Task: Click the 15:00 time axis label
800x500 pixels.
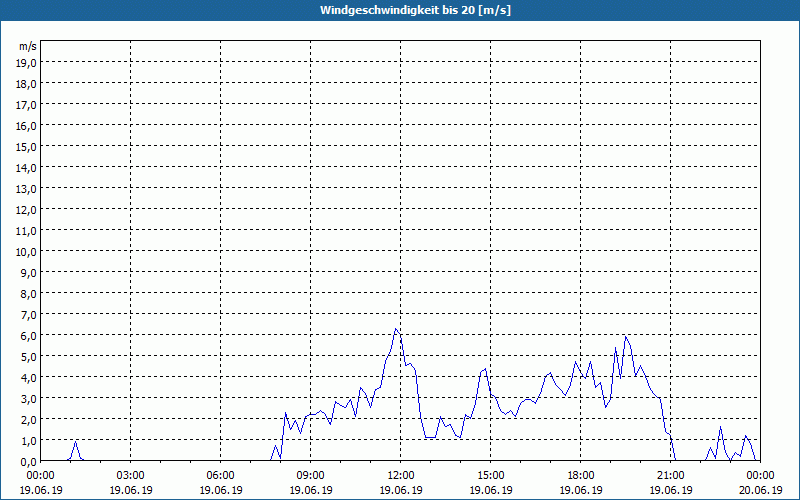Action: [x=491, y=476]
